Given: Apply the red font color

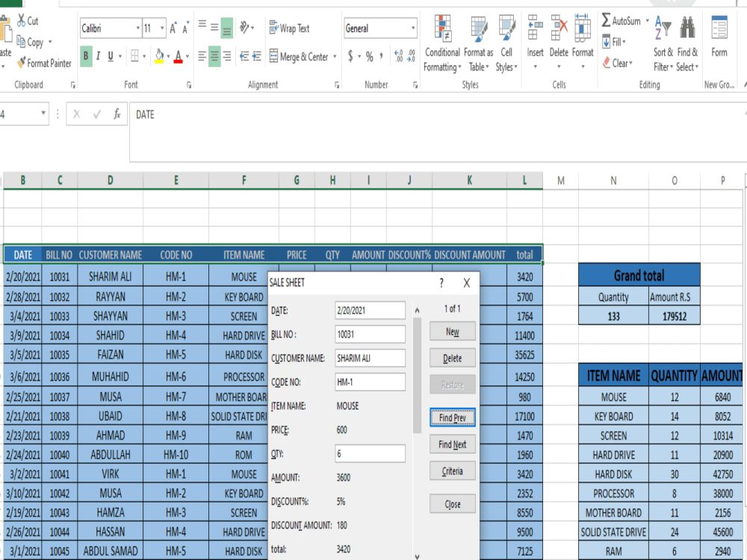Looking at the screenshot, I should [x=179, y=57].
